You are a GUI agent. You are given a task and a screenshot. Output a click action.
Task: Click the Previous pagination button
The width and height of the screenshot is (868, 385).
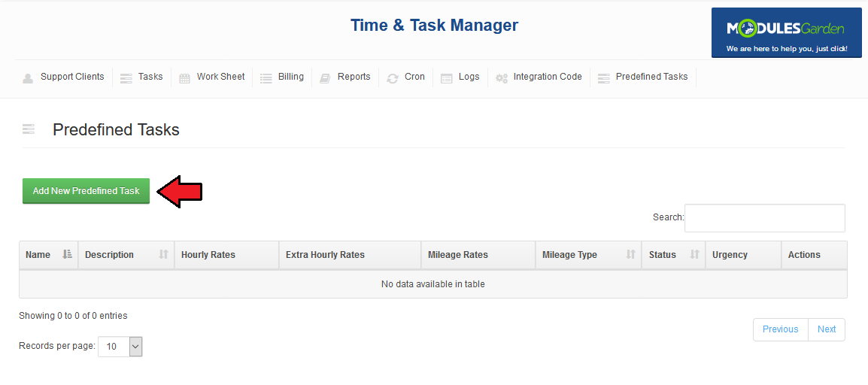(780, 329)
